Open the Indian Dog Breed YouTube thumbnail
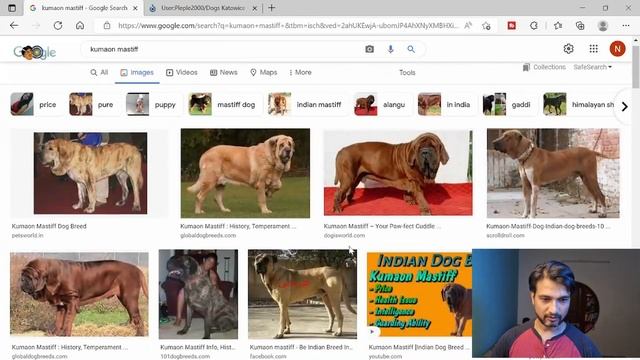 419,294
